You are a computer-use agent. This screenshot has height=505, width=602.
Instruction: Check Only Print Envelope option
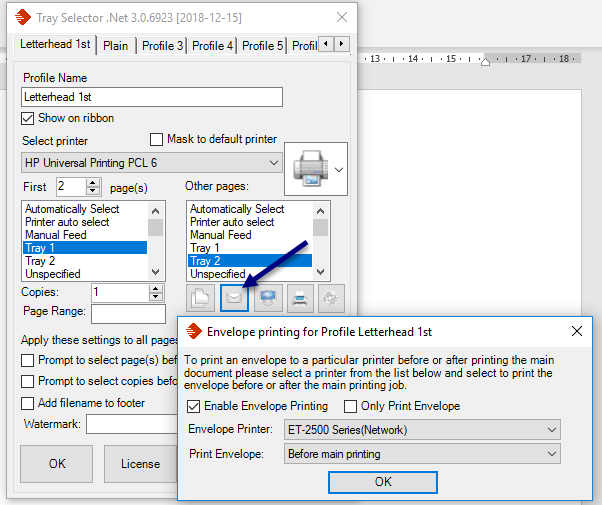click(x=351, y=406)
